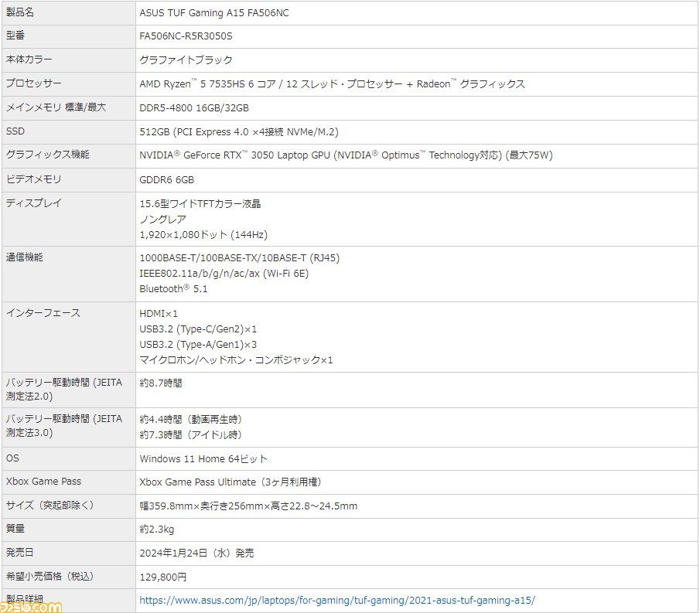
Task: Click the weight value '約2.3kg'
Action: coord(157,530)
